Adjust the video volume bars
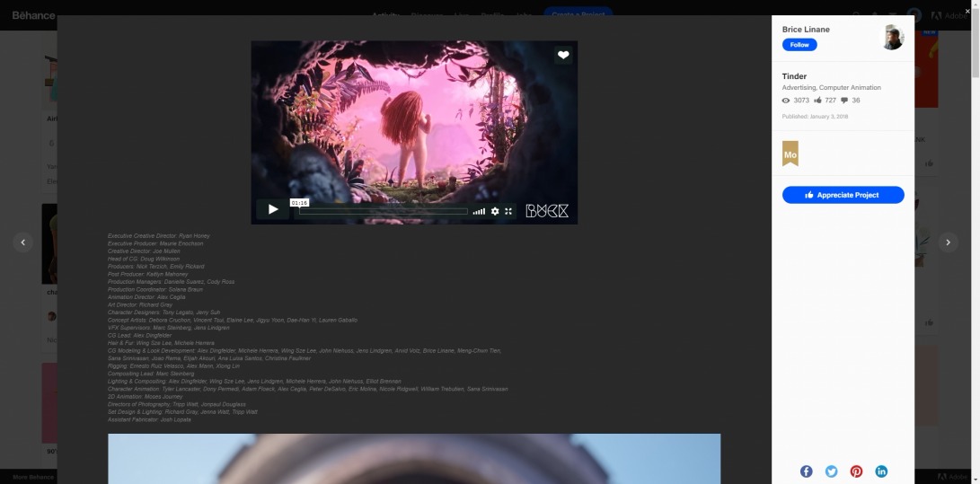Image resolution: width=980 pixels, height=484 pixels. pyautogui.click(x=479, y=212)
